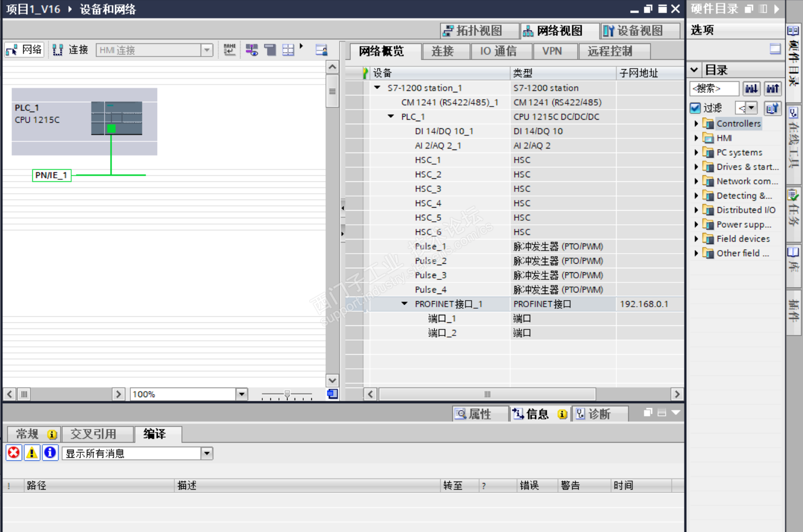The image size is (803, 532).
Task: Click the overview table horizontal scrollbar
Action: (487, 394)
